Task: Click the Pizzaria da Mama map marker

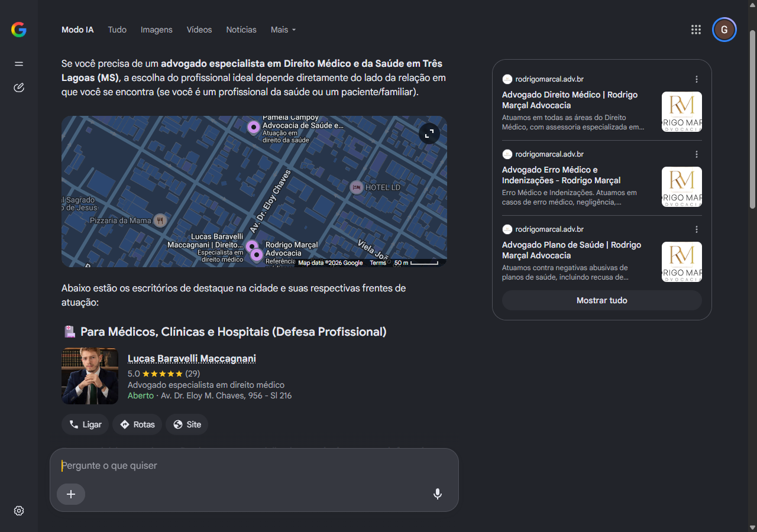Action: click(x=160, y=220)
